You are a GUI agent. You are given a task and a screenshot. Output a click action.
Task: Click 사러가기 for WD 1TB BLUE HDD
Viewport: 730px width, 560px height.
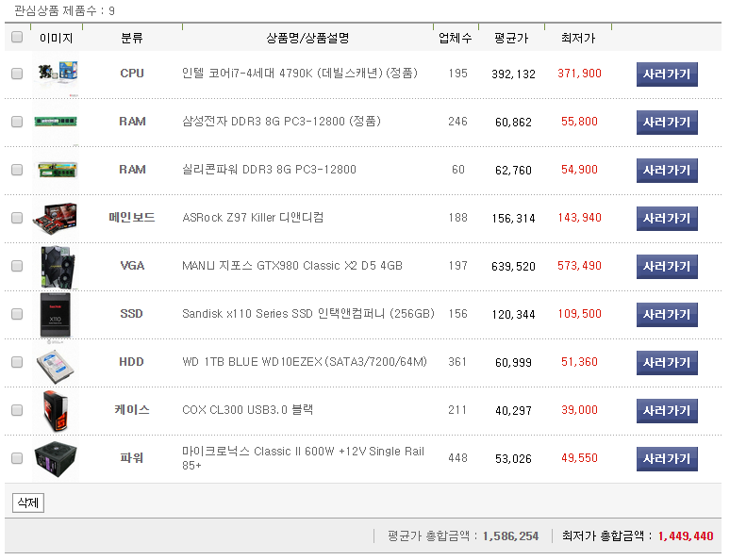point(667,363)
